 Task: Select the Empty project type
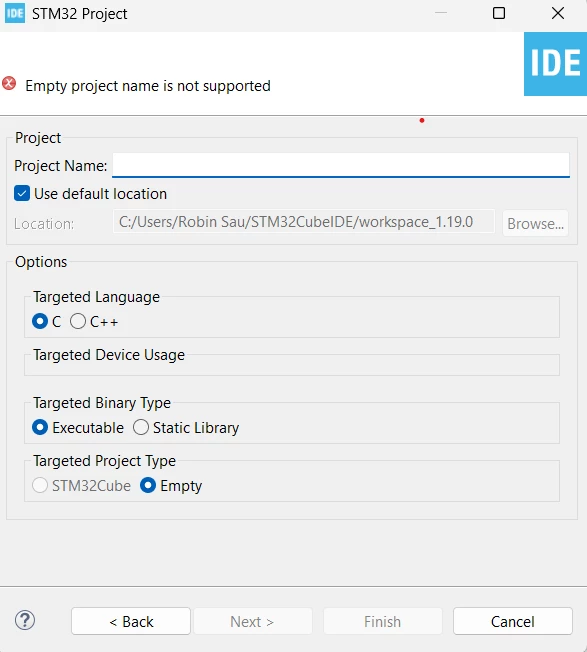pyautogui.click(x=148, y=485)
